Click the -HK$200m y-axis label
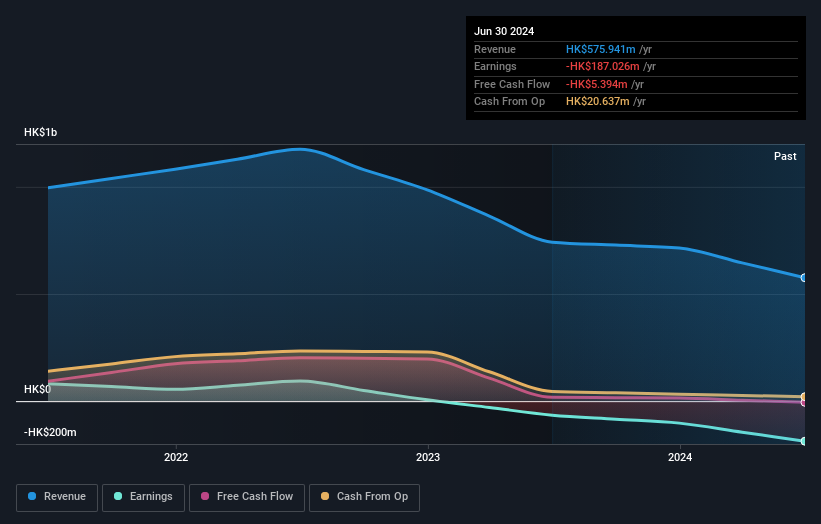Viewport: 821px width, 524px height. click(50, 432)
